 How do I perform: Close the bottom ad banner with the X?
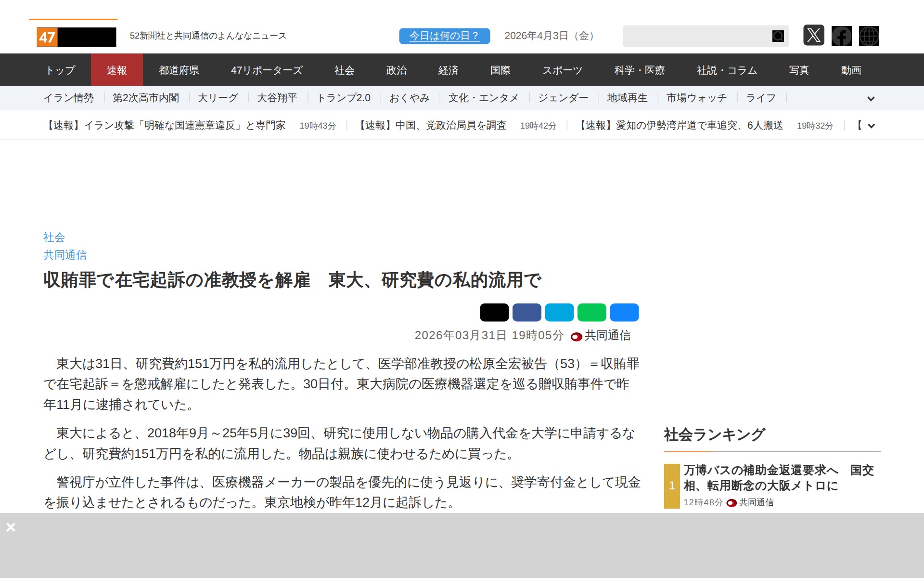[11, 527]
